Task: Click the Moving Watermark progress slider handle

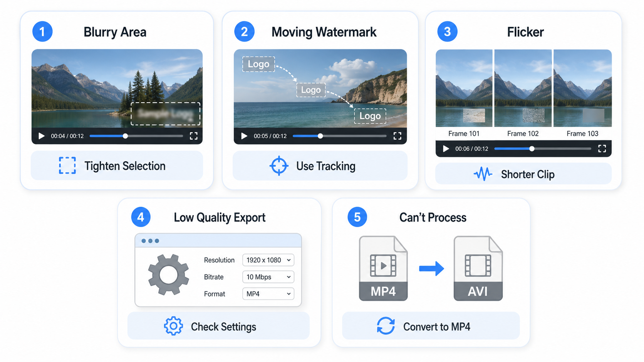Action: (320, 136)
